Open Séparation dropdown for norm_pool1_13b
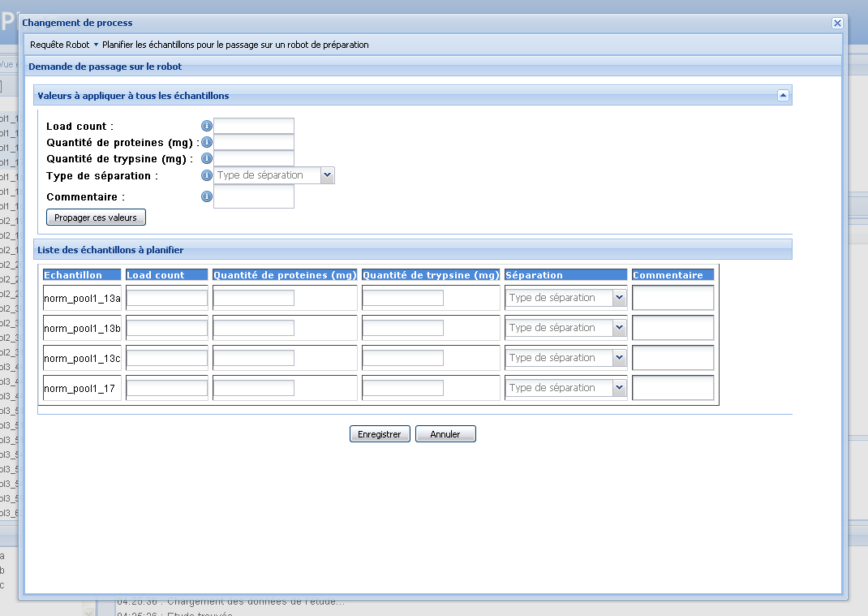The width and height of the screenshot is (868, 616). pos(619,328)
